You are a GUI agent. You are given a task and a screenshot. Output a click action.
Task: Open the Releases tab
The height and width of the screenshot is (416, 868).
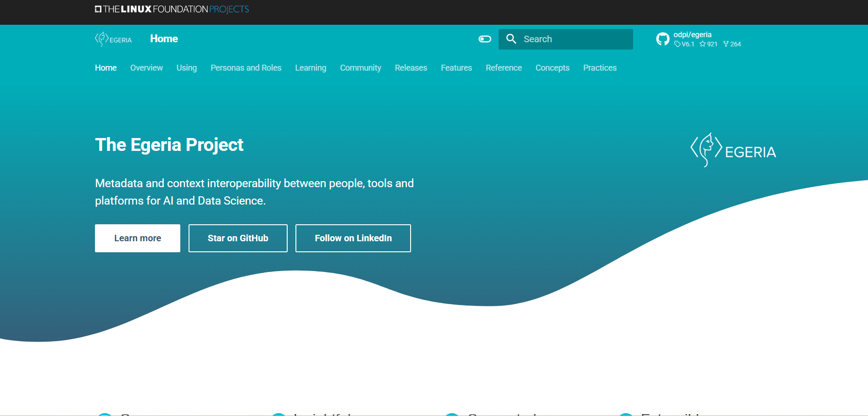pos(411,68)
